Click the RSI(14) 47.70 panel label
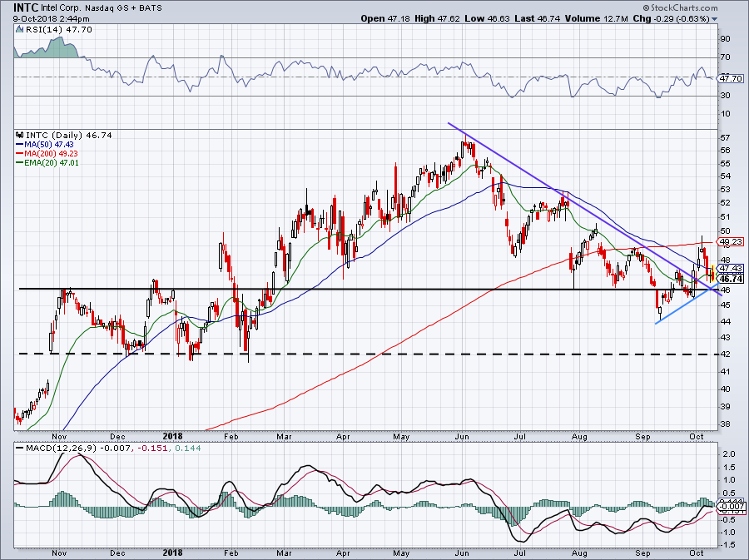 59,30
